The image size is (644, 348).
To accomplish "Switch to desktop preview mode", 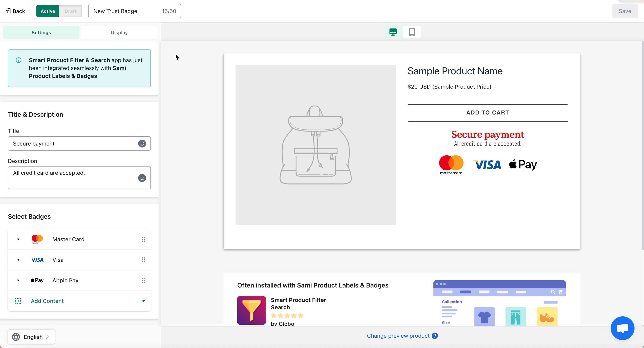I will (x=393, y=32).
